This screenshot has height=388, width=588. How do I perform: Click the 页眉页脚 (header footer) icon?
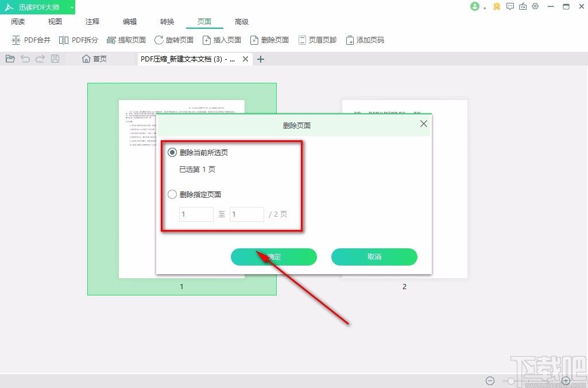click(318, 40)
